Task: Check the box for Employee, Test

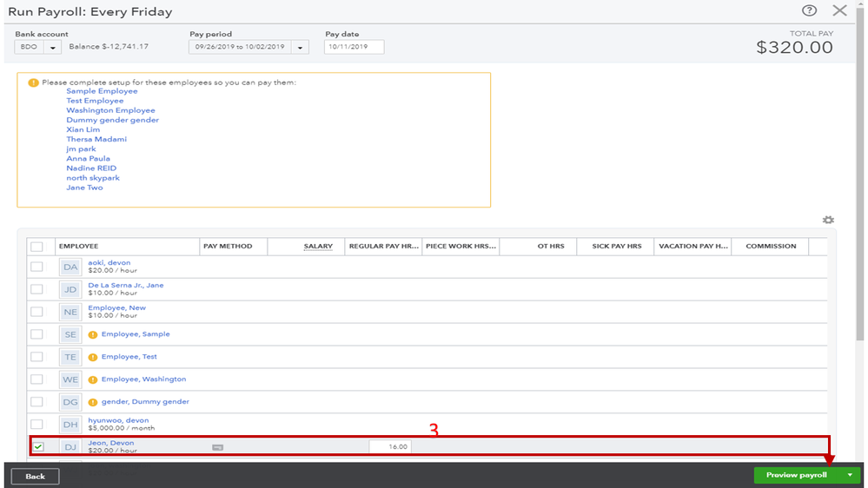Action: pos(37,357)
